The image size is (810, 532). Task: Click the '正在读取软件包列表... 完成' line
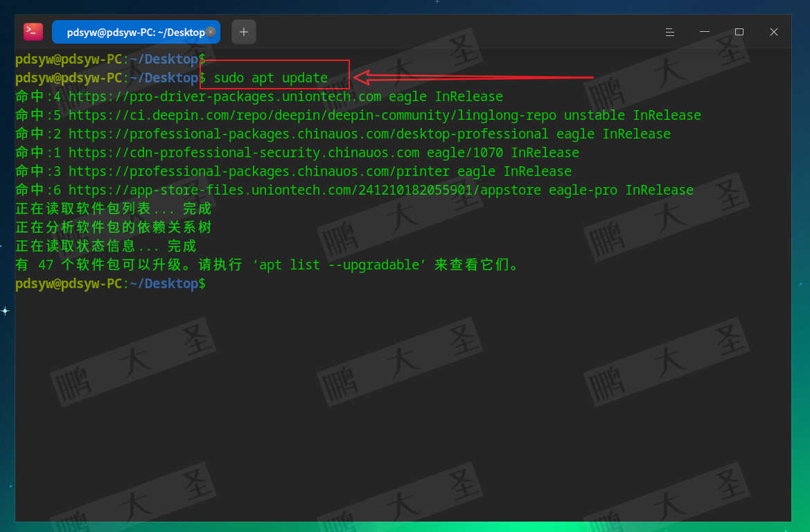point(114,209)
